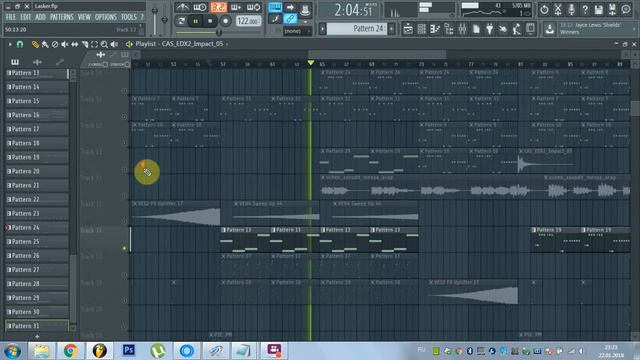Open the FILE menu
The height and width of the screenshot is (360, 640).
[11, 17]
